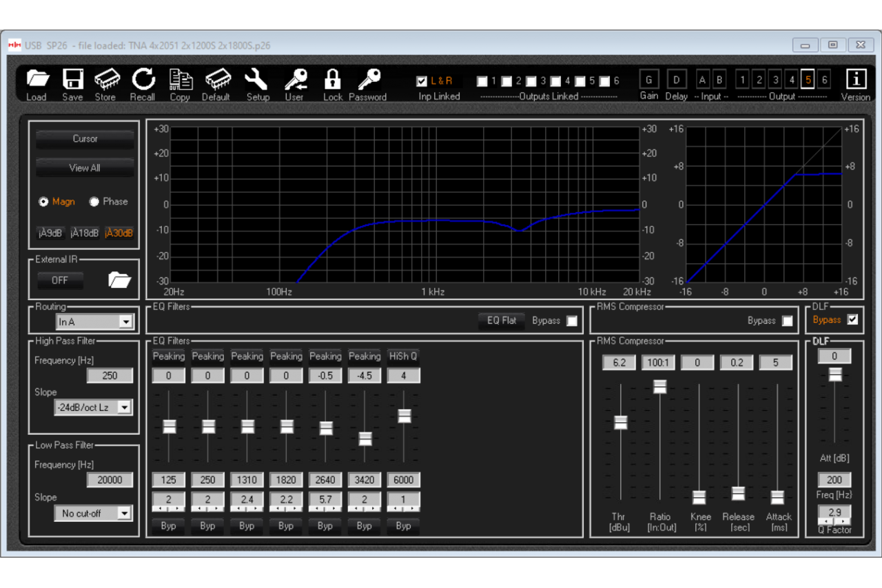Disable the DLF Bypass checkbox
Viewport: 882px width, 588px height.
(853, 319)
